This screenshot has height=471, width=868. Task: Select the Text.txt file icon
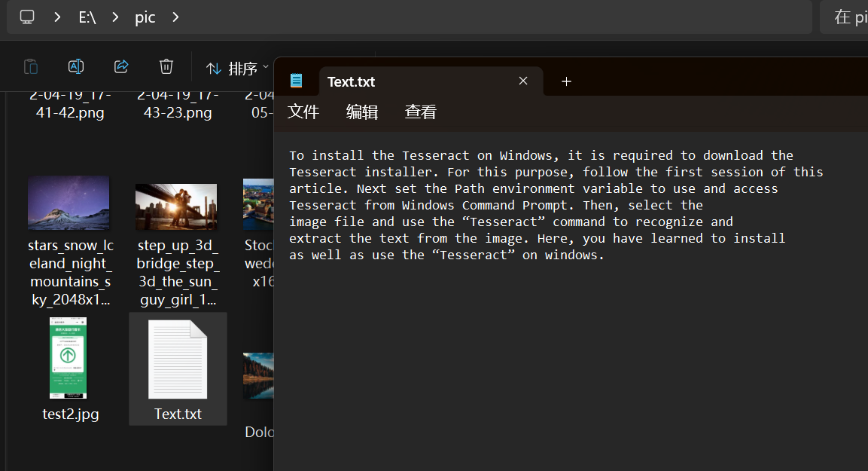[178, 359]
